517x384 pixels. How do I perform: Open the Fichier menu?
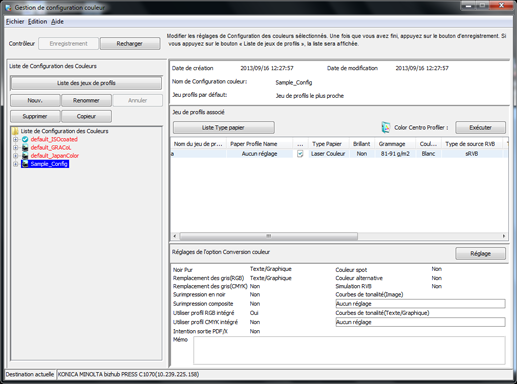[15, 22]
